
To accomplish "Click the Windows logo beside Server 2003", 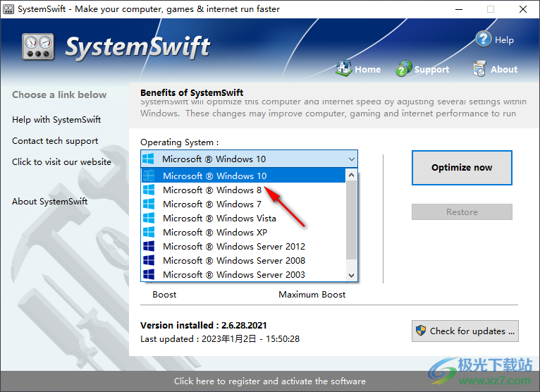I will 149,274.
